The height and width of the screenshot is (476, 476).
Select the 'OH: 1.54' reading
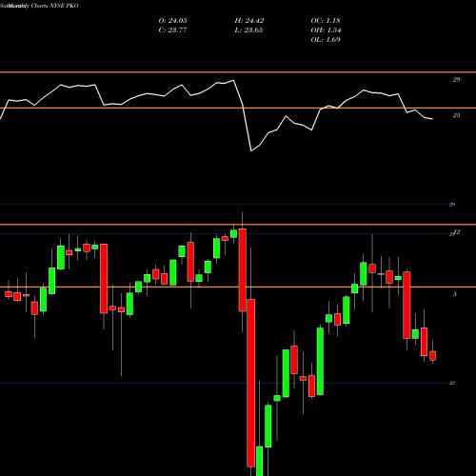[x=326, y=30]
